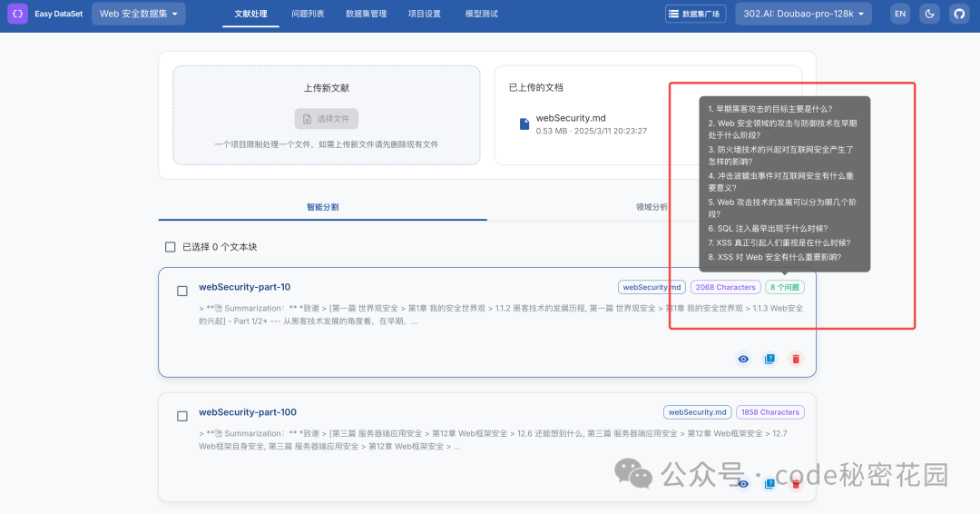
Task: Click the webSecurity.md file icon
Action: pos(524,124)
